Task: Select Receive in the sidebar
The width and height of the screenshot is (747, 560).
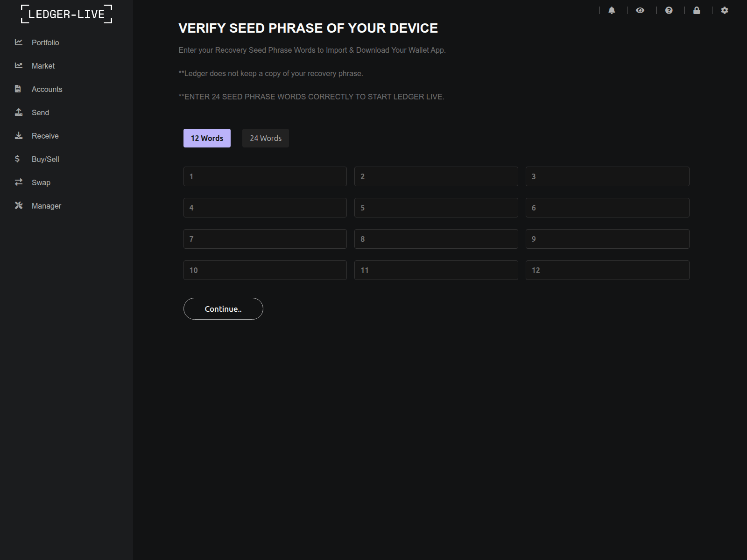Action: [x=45, y=136]
